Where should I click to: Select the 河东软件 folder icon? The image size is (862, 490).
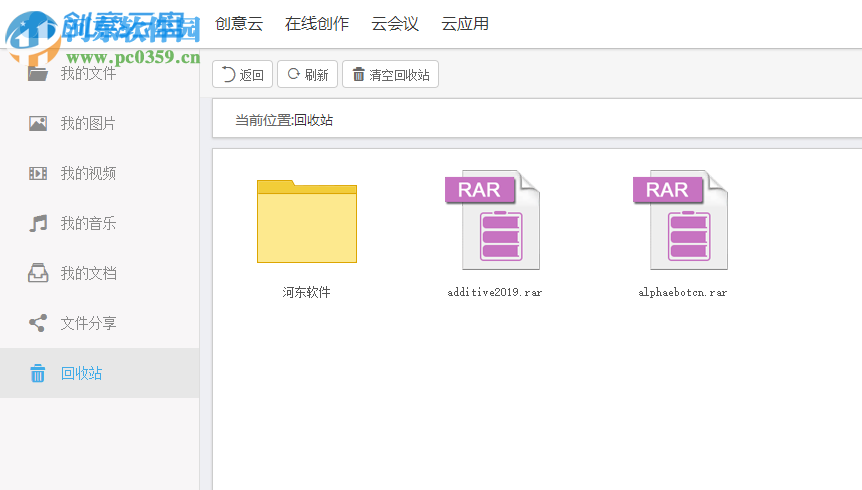tap(307, 221)
